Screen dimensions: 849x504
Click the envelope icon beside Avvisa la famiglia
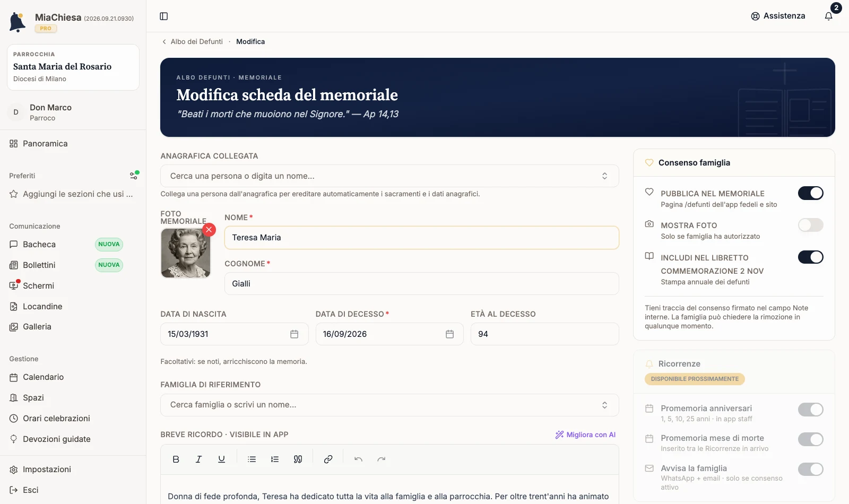click(x=649, y=468)
